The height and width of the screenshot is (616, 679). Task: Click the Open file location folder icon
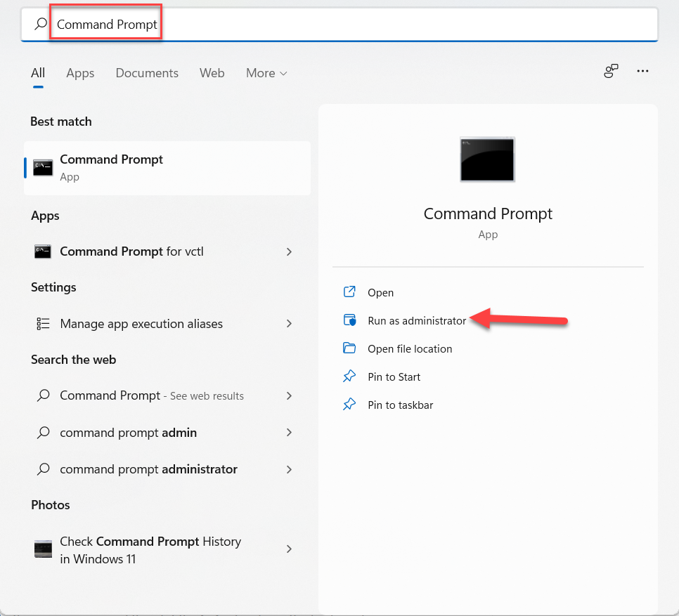pos(349,348)
